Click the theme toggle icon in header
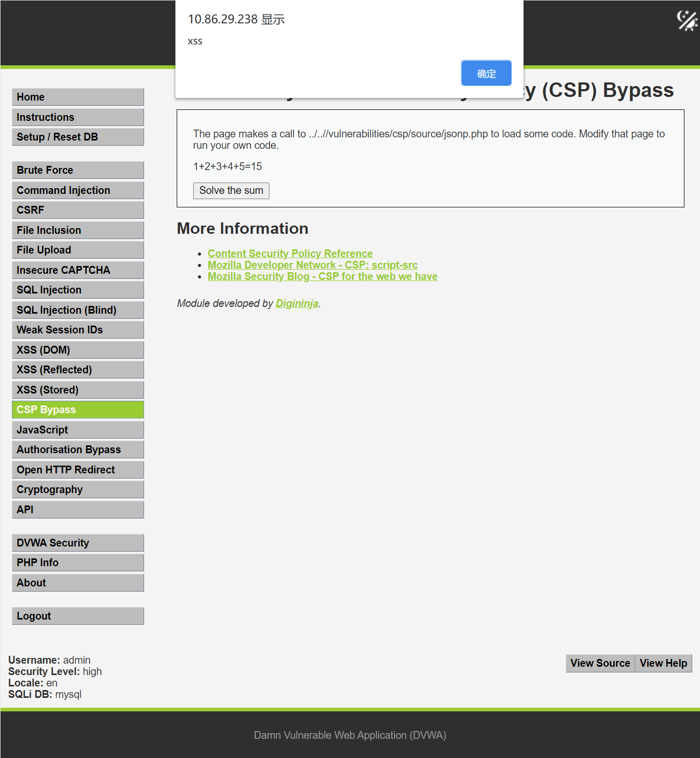700x758 pixels. (687, 21)
